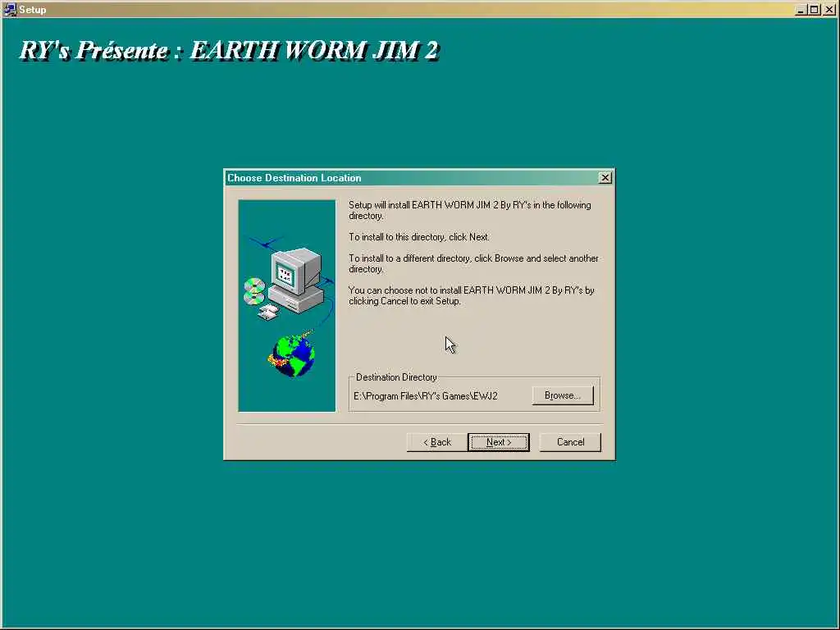Click the 'You can choose not to install' paragraph
840x630 pixels.
(472, 295)
